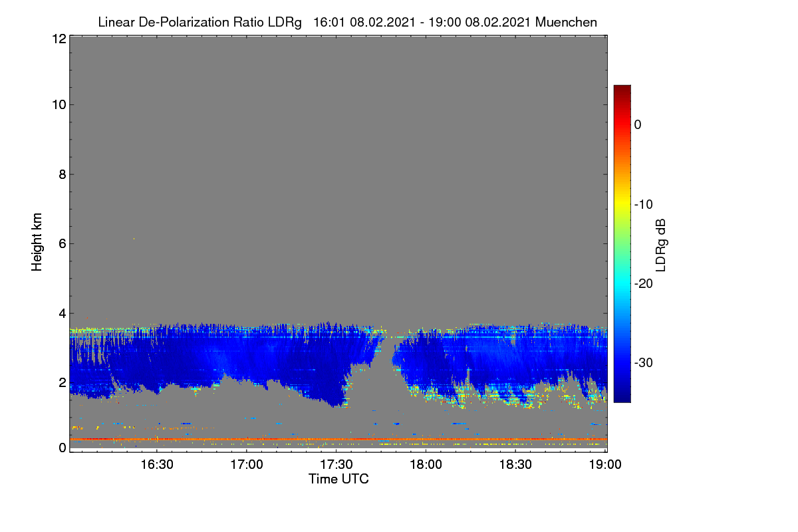798x532 pixels.
Task: Click the 18:30 time axis label
Action: click(x=515, y=464)
